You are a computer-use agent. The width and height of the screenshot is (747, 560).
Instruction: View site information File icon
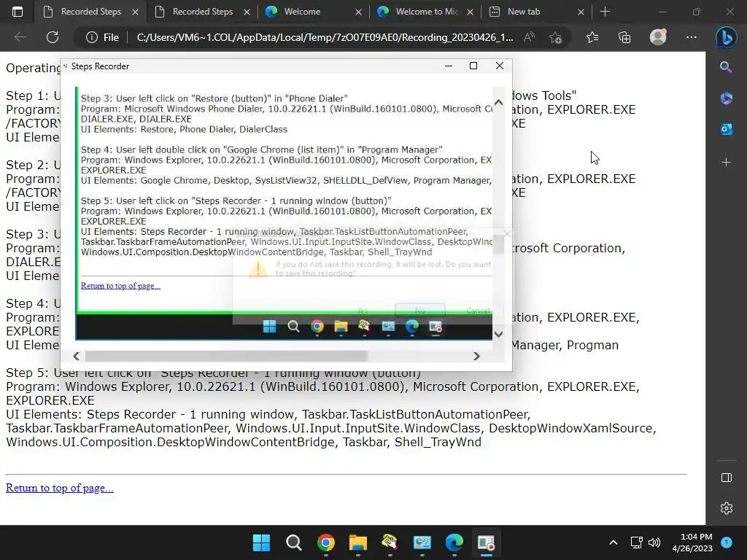pos(102,37)
